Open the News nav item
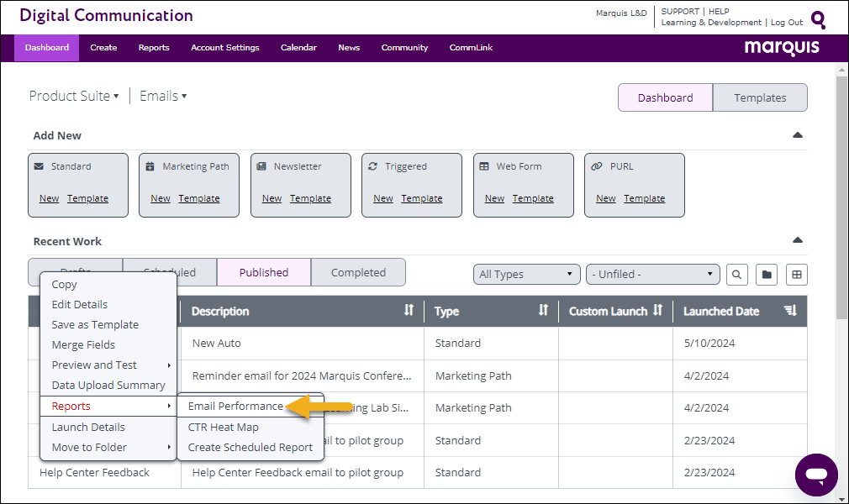Image resolution: width=849 pixels, height=504 pixels. coord(349,48)
